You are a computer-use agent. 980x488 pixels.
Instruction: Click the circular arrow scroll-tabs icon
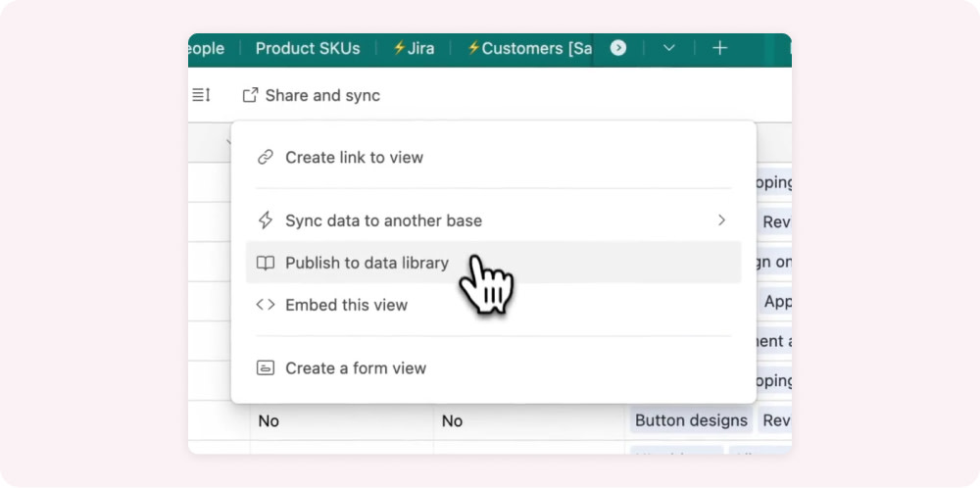617,48
